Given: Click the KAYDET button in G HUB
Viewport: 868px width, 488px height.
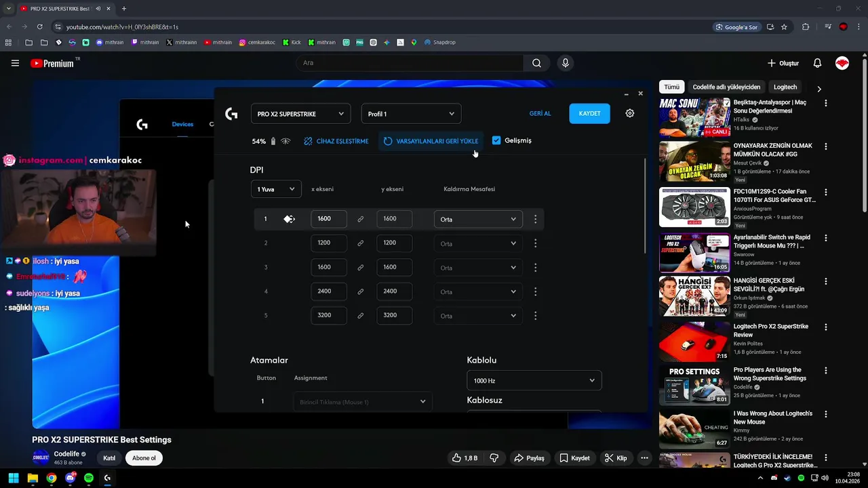Looking at the screenshot, I should [589, 114].
